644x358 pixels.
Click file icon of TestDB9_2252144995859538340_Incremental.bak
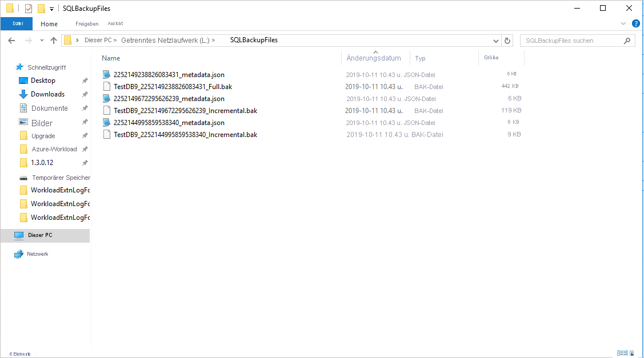coord(106,134)
